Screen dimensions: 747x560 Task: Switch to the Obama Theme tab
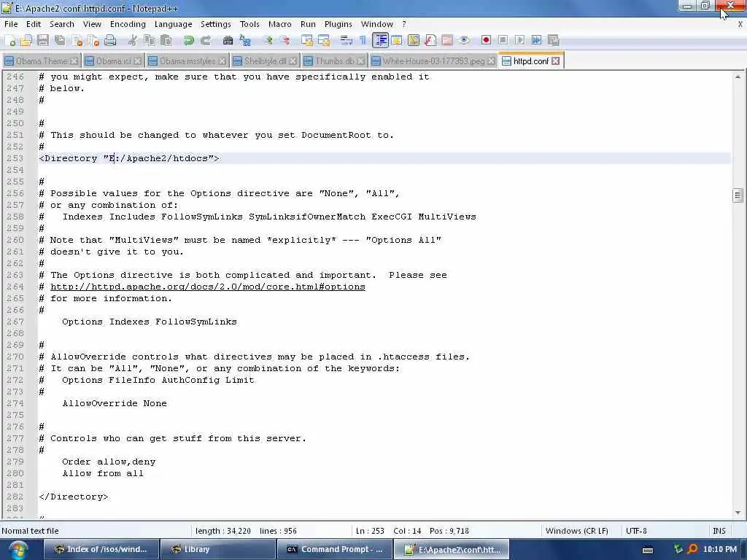(x=41, y=61)
